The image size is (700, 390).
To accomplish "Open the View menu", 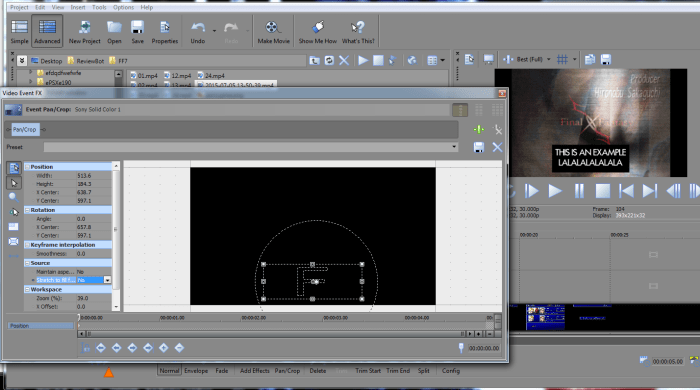I will (x=58, y=7).
